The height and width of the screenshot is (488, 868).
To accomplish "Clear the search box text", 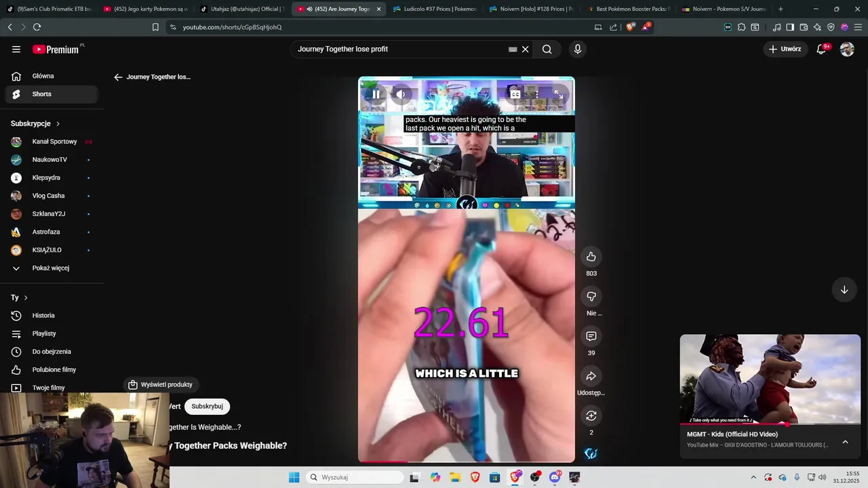I will point(525,49).
